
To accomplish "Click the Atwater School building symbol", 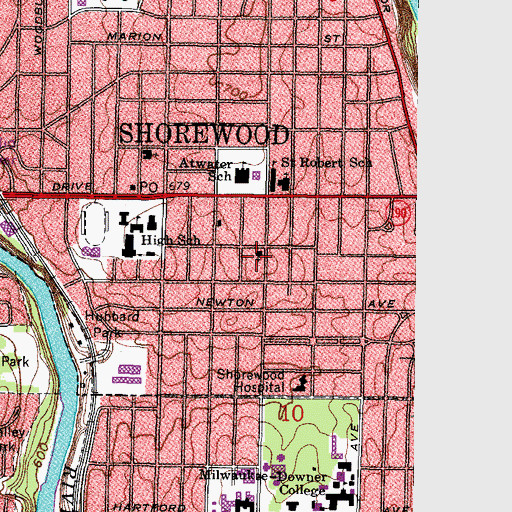I will click(242, 175).
